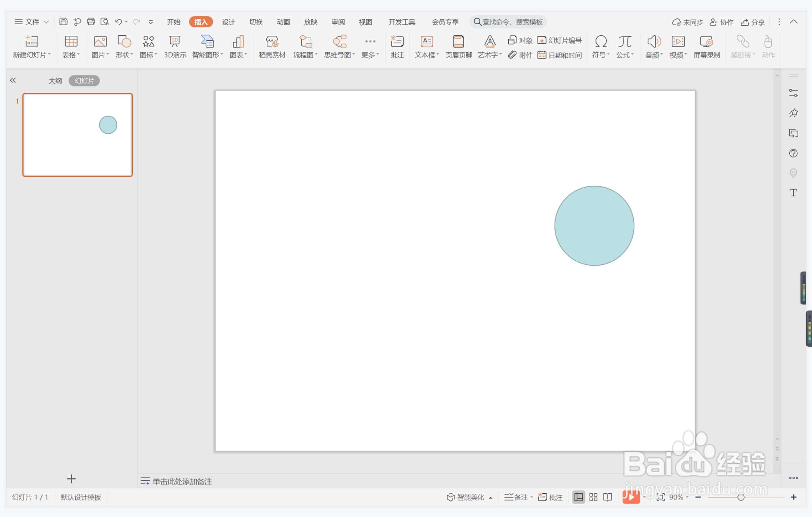Viewport: 812px width, 517px height.
Task: Click the 分享 share button
Action: pos(753,22)
